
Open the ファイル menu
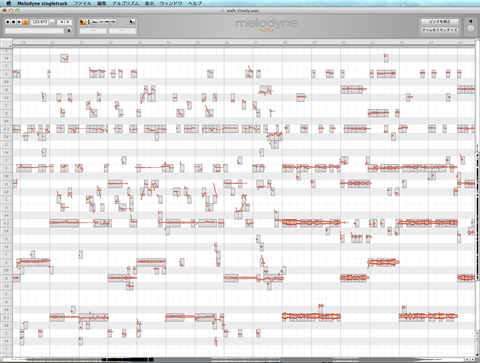[82, 3]
